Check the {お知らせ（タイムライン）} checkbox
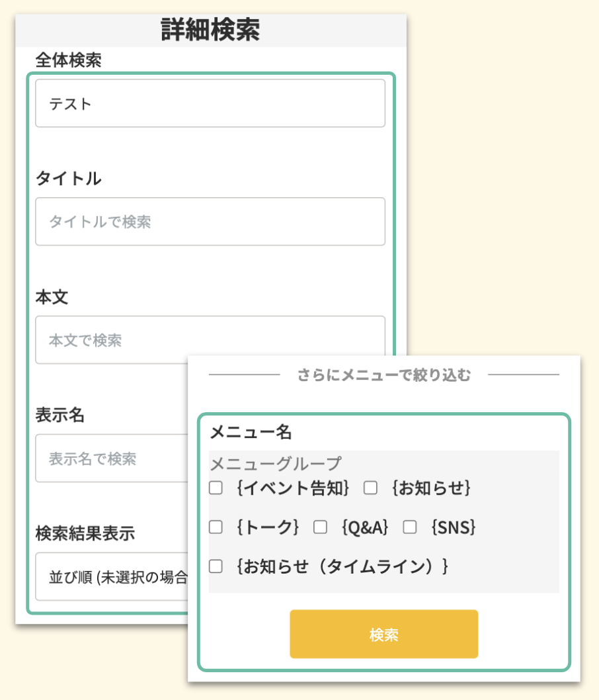The image size is (599, 700). pyautogui.click(x=216, y=566)
